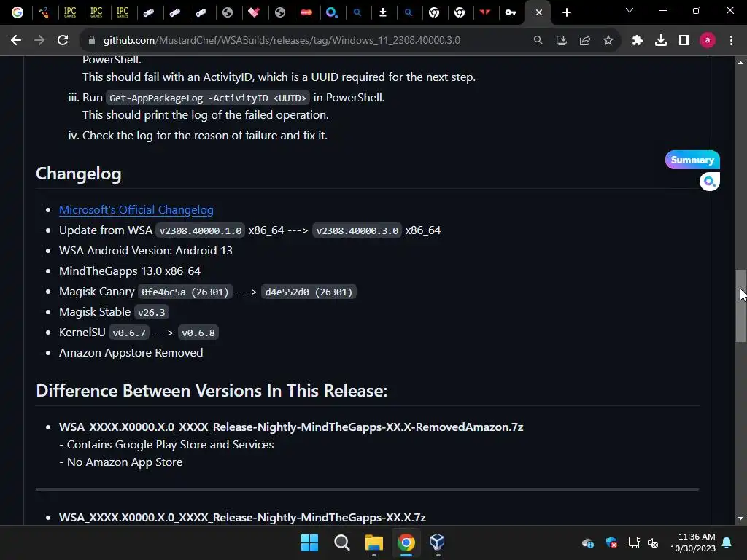The width and height of the screenshot is (747, 560).
Task: Switch to the pink heart icon tab
Action: tap(254, 12)
